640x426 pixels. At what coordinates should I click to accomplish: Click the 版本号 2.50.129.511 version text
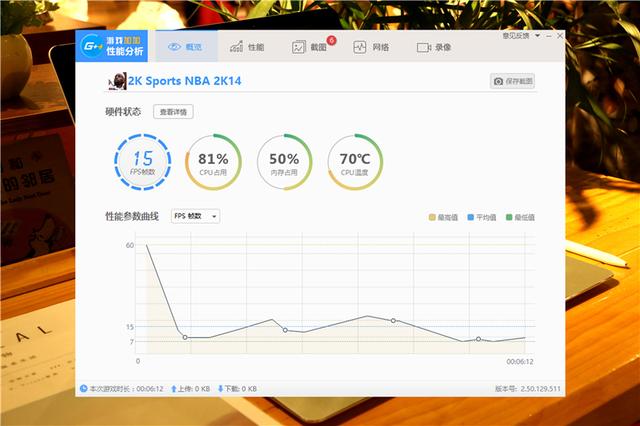tap(528, 389)
